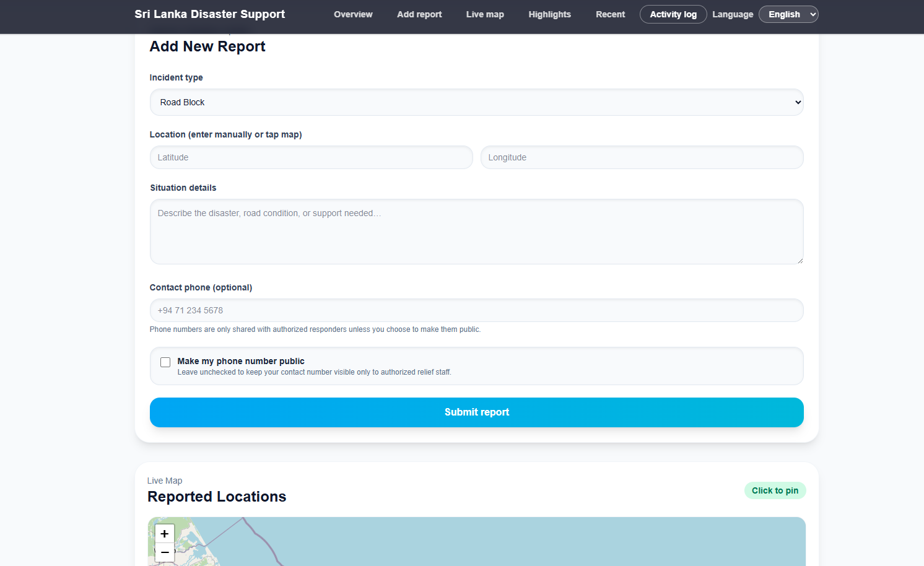The width and height of the screenshot is (924, 566).
Task: Click the Live Map section label
Action: [165, 481]
